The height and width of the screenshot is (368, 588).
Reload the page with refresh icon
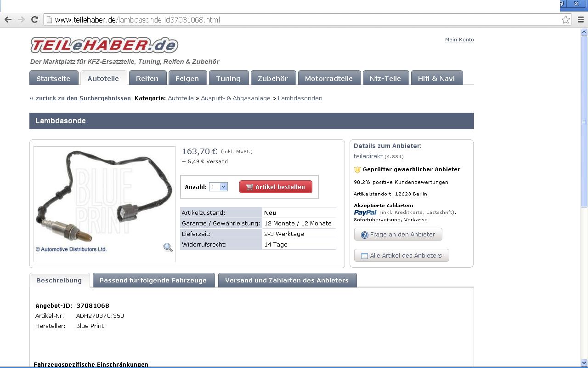click(34, 19)
